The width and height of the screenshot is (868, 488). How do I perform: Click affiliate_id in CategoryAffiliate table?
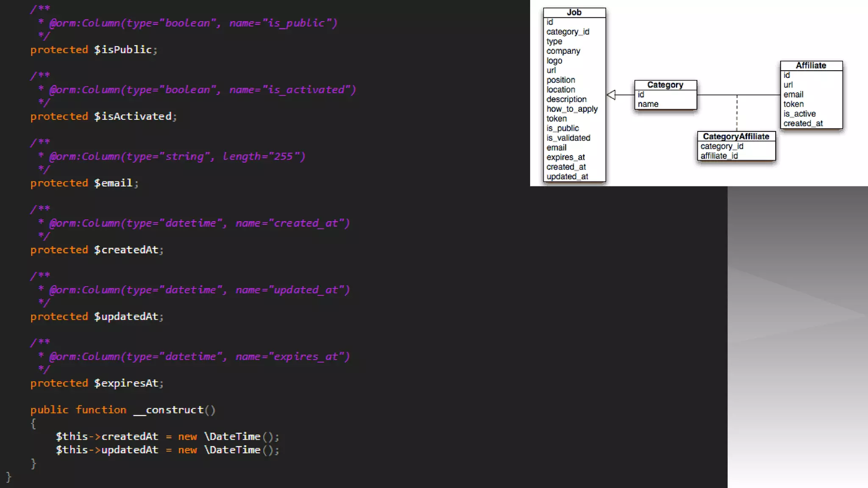(x=719, y=156)
